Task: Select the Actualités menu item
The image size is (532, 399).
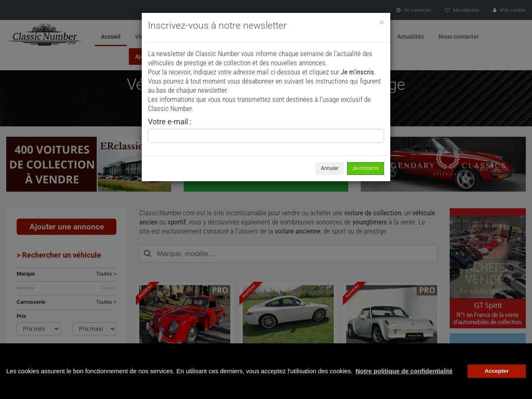Action: 410,37
